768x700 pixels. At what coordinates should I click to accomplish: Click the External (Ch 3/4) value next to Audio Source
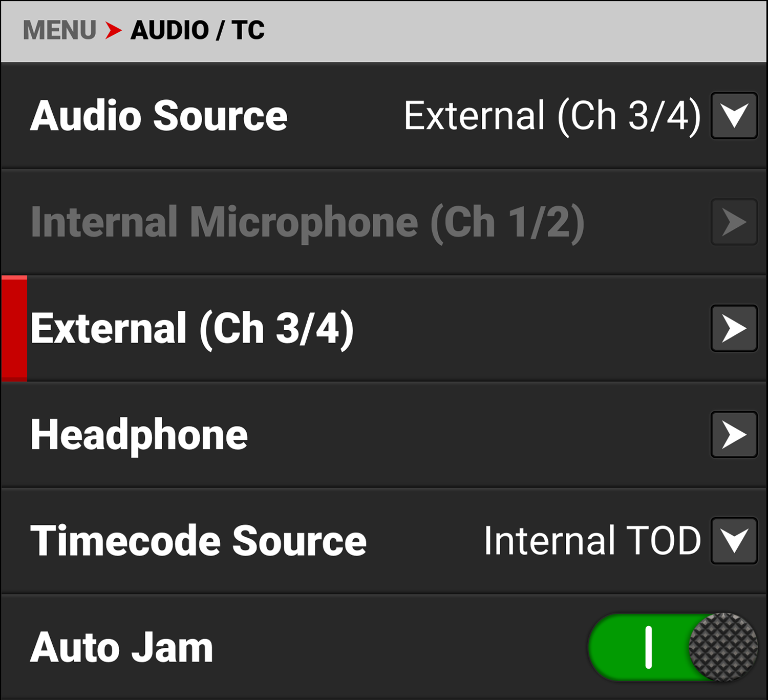coord(550,117)
